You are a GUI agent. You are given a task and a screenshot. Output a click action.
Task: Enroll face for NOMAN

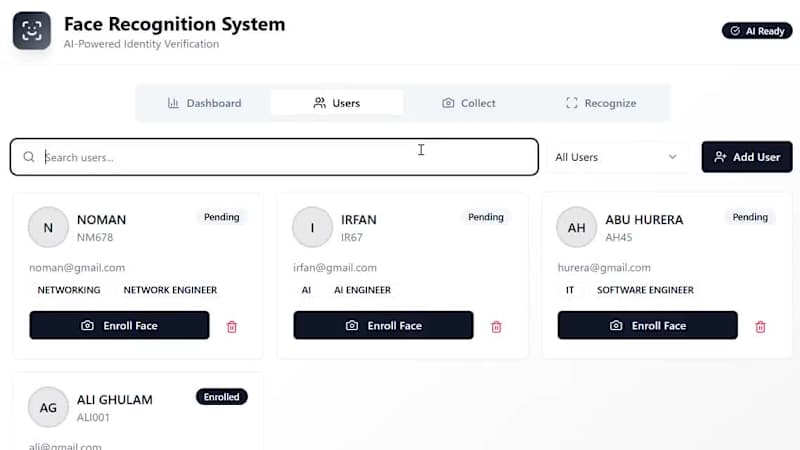tap(119, 326)
